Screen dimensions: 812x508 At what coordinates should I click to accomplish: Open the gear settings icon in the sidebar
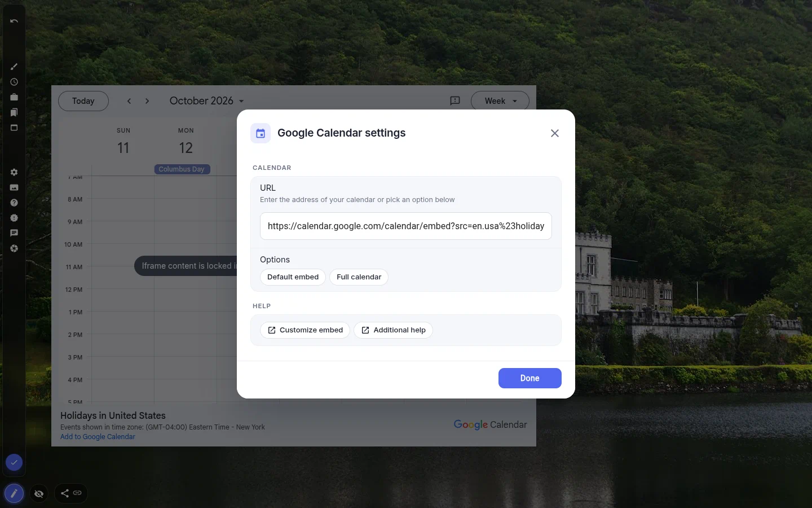[x=14, y=172]
